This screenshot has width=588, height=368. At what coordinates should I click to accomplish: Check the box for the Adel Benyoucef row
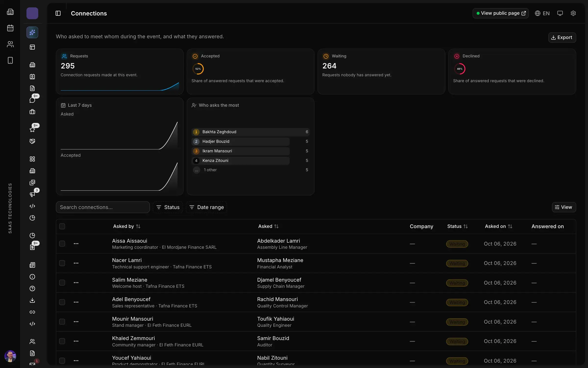pyautogui.click(x=62, y=302)
